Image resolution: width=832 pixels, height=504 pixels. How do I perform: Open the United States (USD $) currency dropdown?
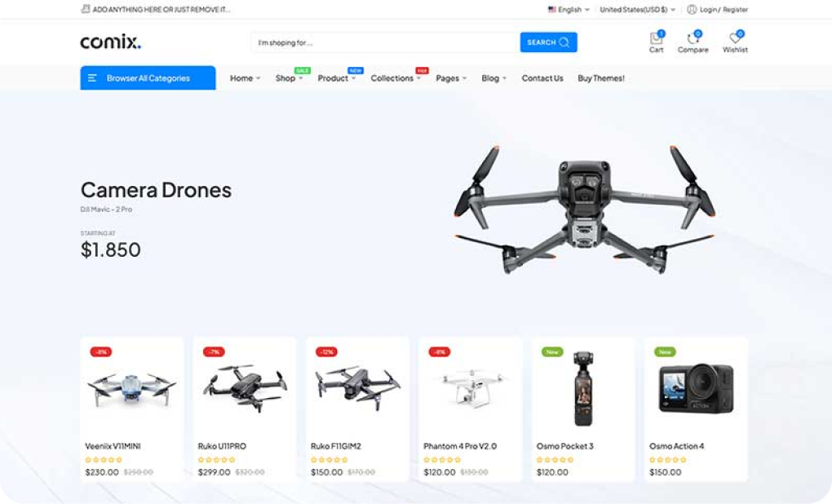pyautogui.click(x=637, y=10)
